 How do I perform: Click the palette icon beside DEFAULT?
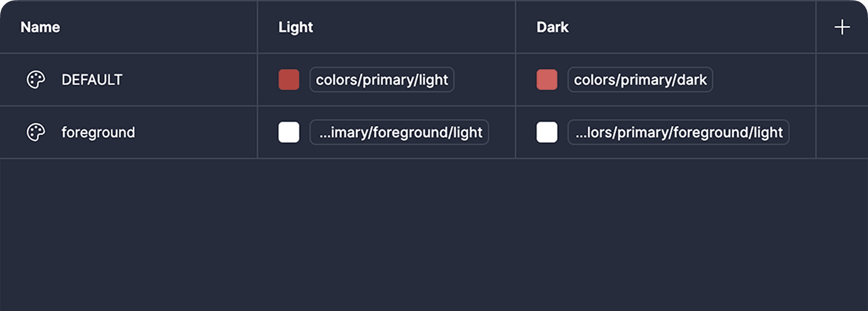pos(36,80)
